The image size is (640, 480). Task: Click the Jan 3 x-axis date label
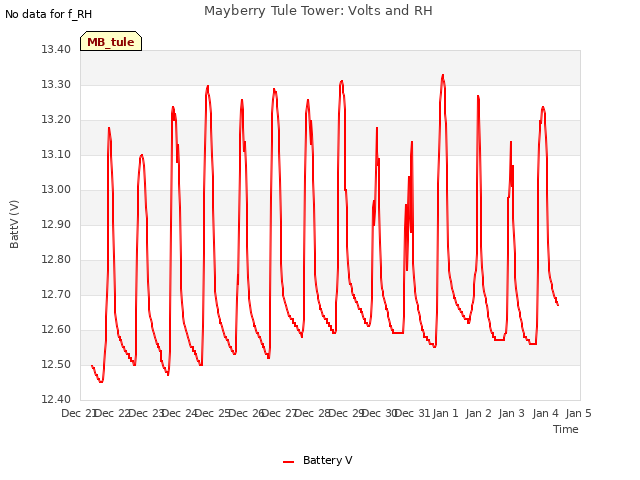(512, 413)
